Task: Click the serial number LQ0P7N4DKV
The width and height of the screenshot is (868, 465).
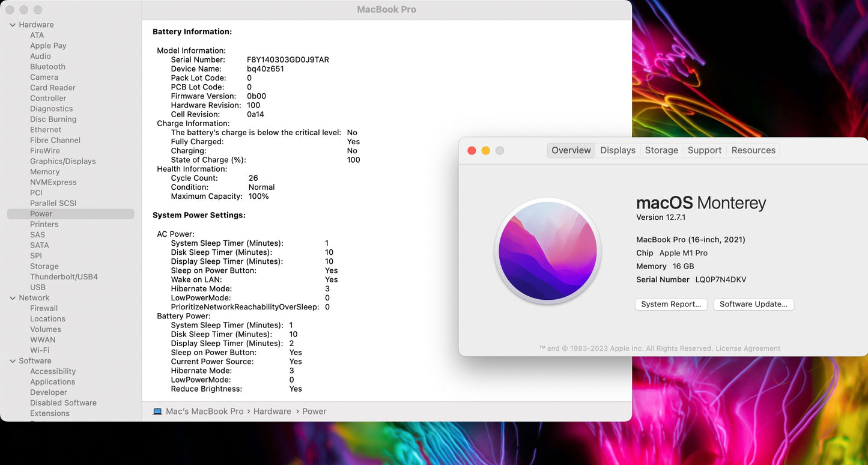Action: click(x=721, y=279)
